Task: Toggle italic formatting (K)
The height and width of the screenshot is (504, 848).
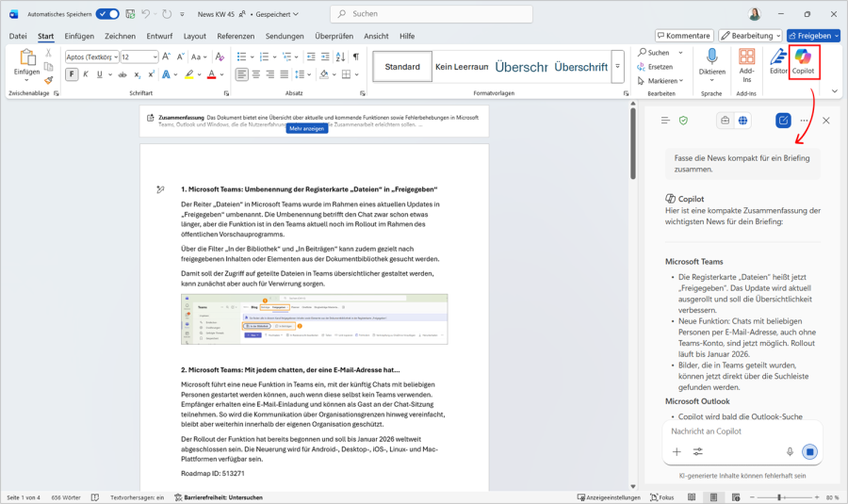Action: [86, 74]
